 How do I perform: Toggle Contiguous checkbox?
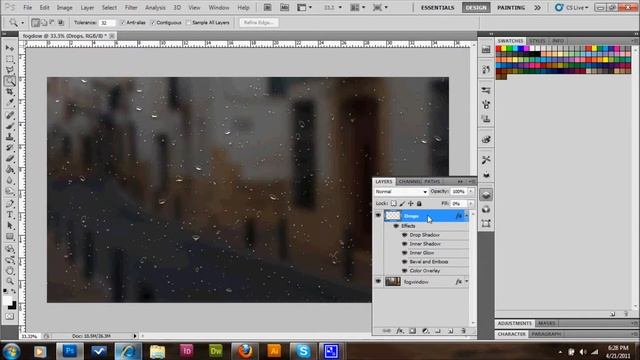click(153, 22)
